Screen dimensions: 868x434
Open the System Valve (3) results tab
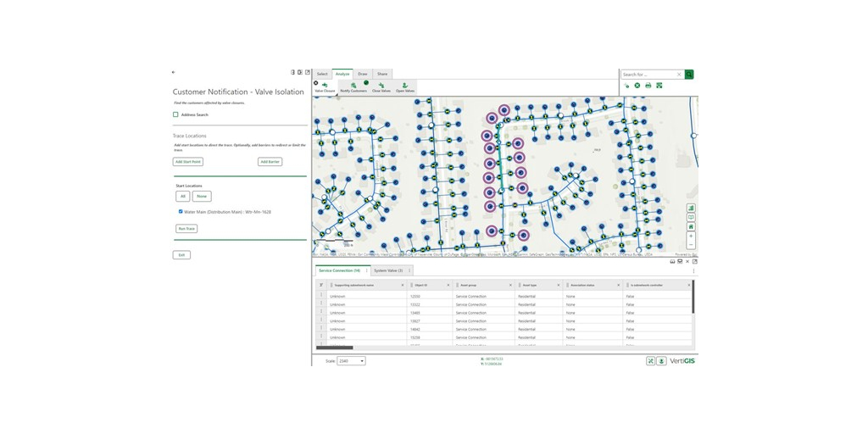point(388,270)
